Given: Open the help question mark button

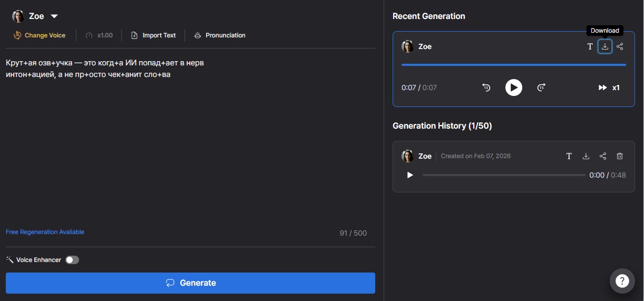Looking at the screenshot, I should click(622, 281).
